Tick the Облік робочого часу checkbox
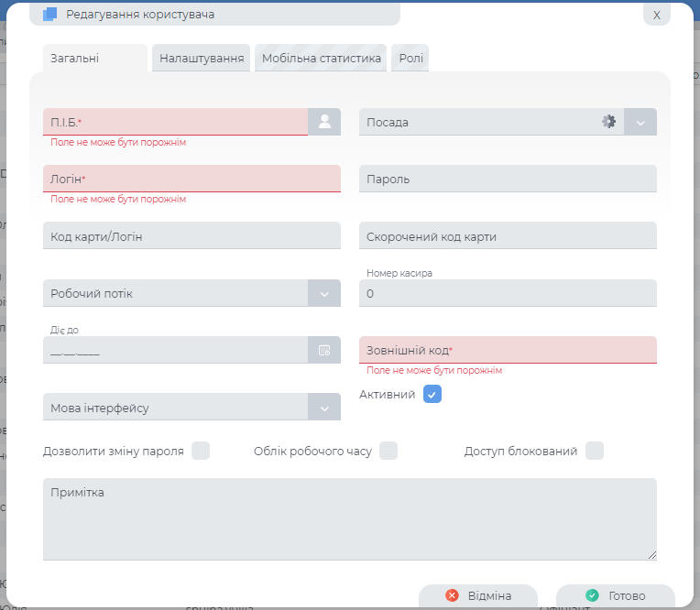The image size is (700, 610). click(388, 451)
